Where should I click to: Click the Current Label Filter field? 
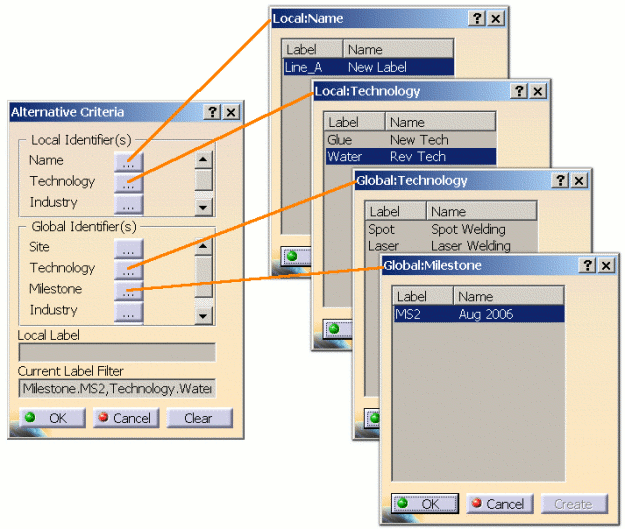point(116,389)
